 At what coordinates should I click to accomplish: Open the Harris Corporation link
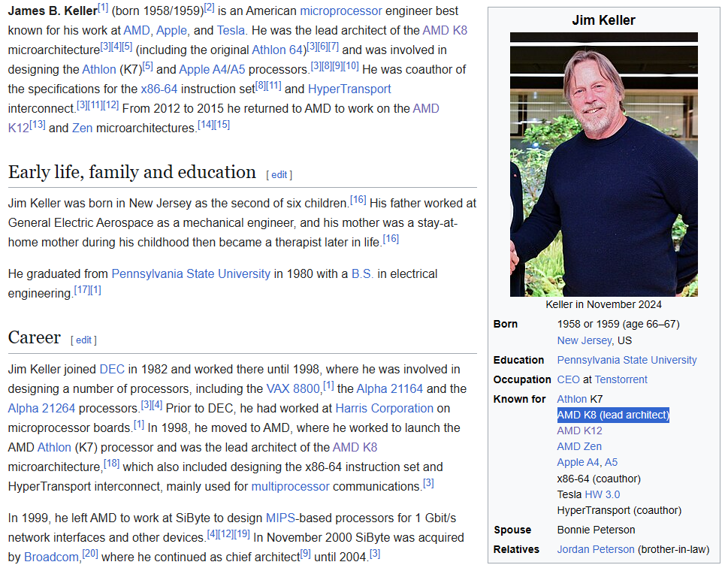tap(385, 408)
